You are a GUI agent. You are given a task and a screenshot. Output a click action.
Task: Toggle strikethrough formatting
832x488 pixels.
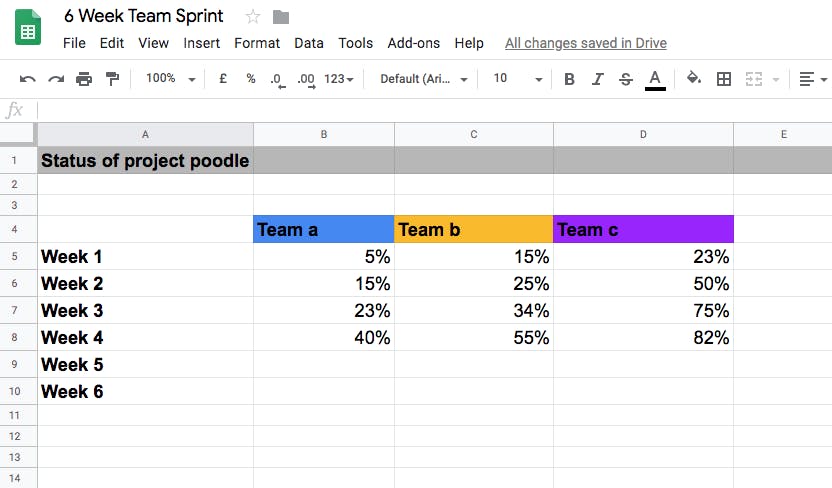(626, 79)
